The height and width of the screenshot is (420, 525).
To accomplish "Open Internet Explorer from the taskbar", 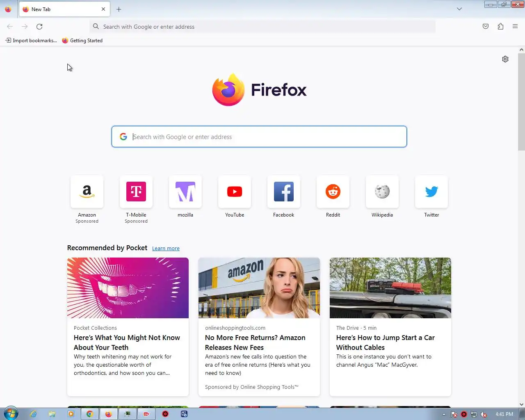I will [33, 414].
